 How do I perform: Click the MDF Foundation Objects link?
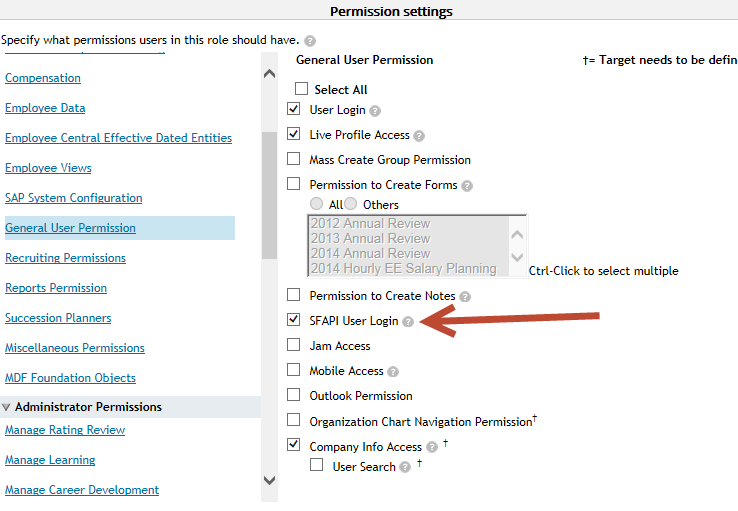(70, 378)
